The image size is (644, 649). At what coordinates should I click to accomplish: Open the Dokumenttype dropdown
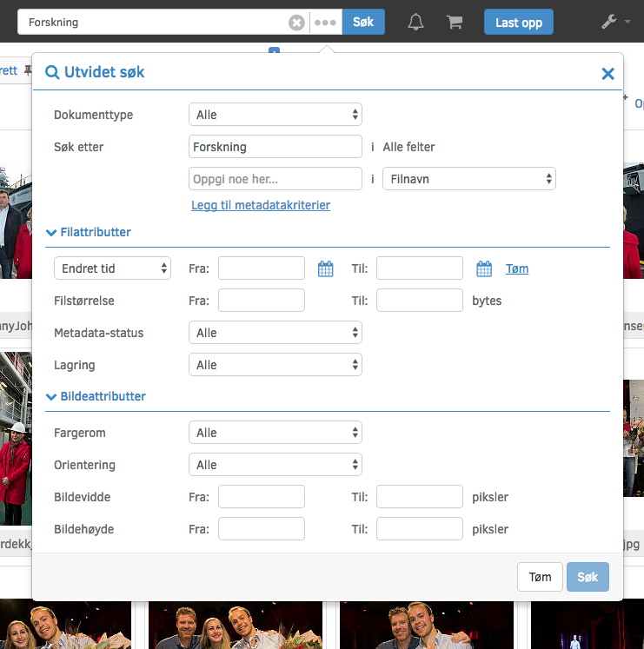[275, 115]
